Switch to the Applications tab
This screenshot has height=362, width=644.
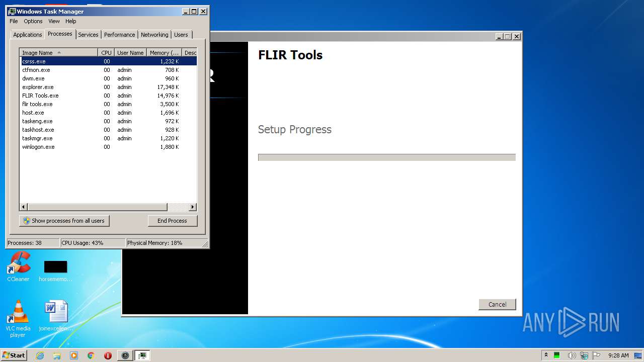[28, 35]
